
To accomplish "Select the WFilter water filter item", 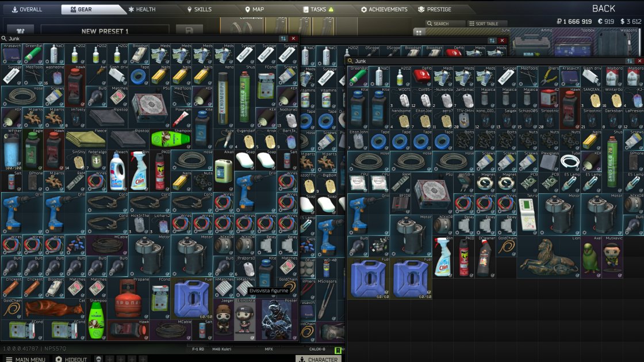I will click(x=11, y=150).
